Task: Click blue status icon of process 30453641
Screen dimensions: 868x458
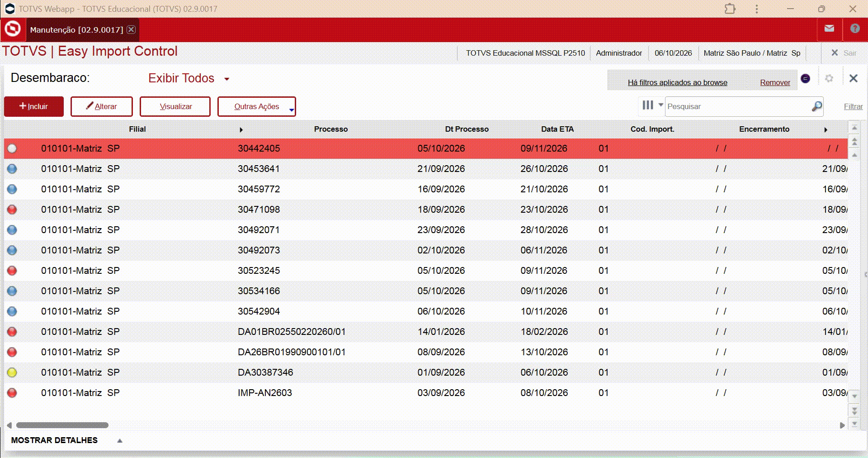Action: click(12, 169)
